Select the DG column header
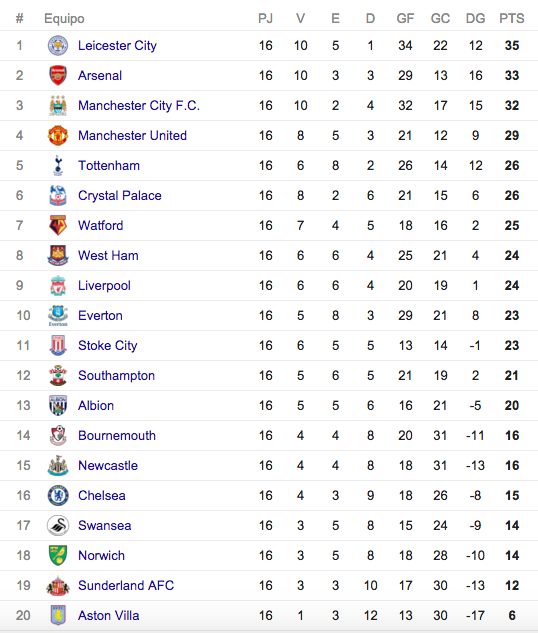Screen dimensions: 538x633 point(475,19)
